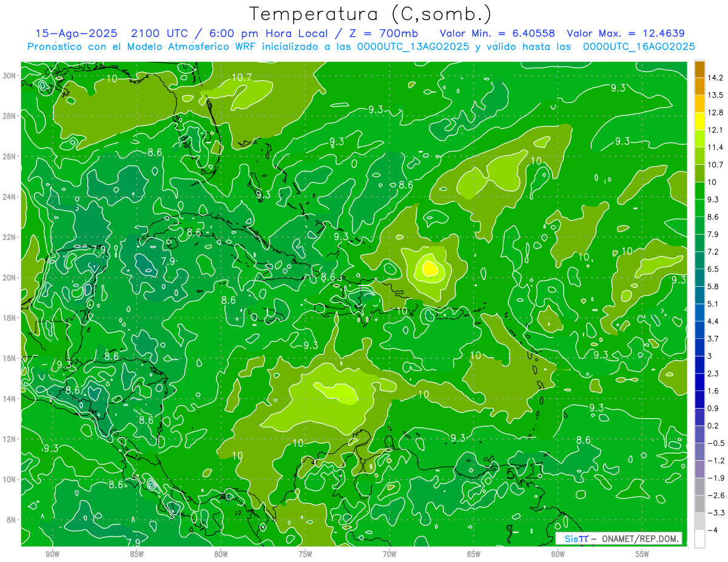This screenshot has height=562, width=728.
Task: Click the "8N" latitude axis label
Action: (12, 520)
